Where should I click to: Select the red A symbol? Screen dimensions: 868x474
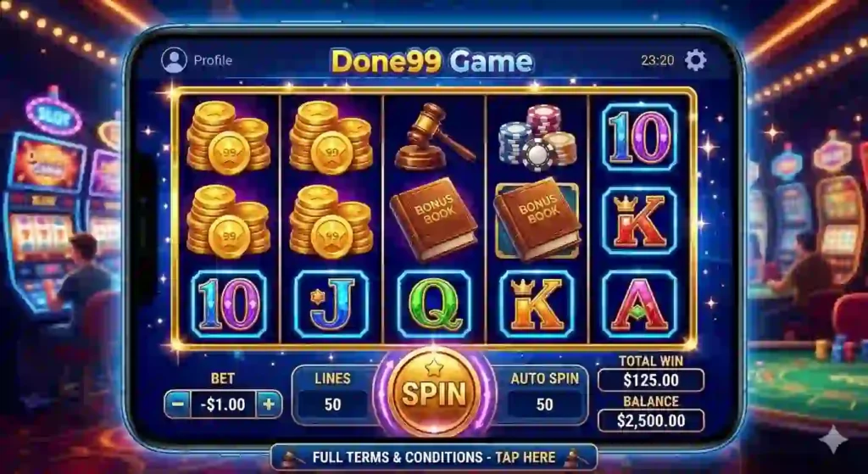click(x=639, y=304)
